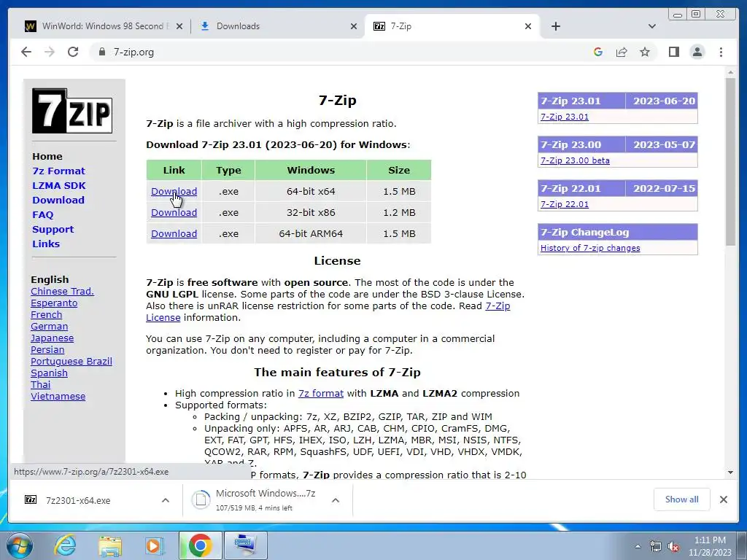Click the scrollbar down arrow
Viewport: 747px width, 560px height.
(x=730, y=472)
